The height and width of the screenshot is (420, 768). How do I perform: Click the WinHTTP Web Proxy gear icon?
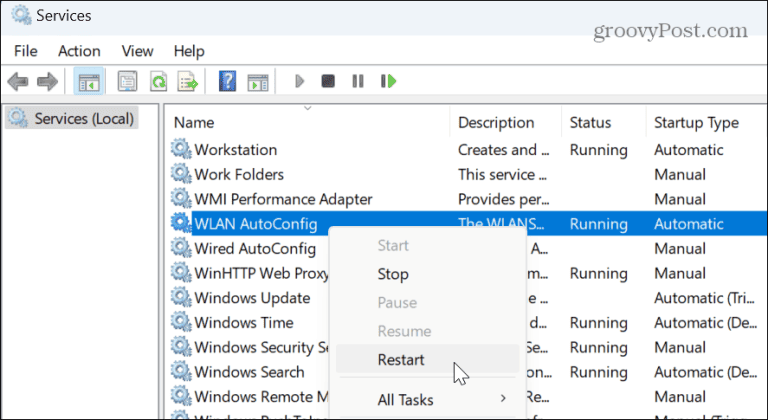coord(181,272)
